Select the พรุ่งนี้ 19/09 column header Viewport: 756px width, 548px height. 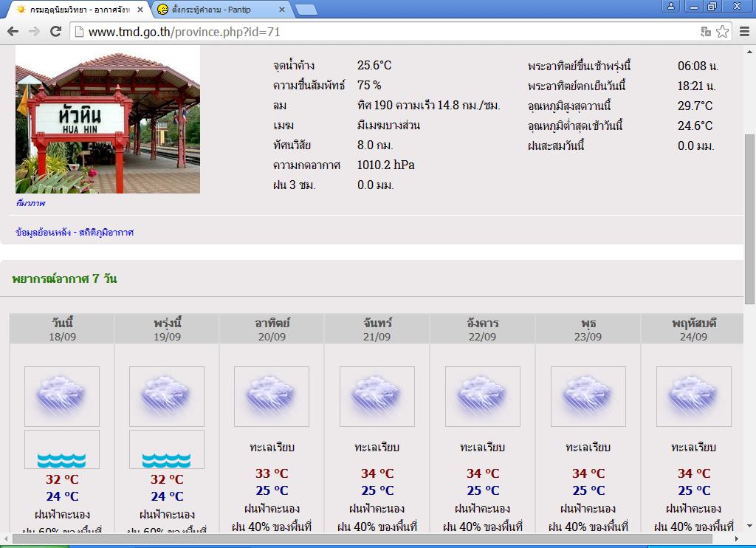(167, 329)
